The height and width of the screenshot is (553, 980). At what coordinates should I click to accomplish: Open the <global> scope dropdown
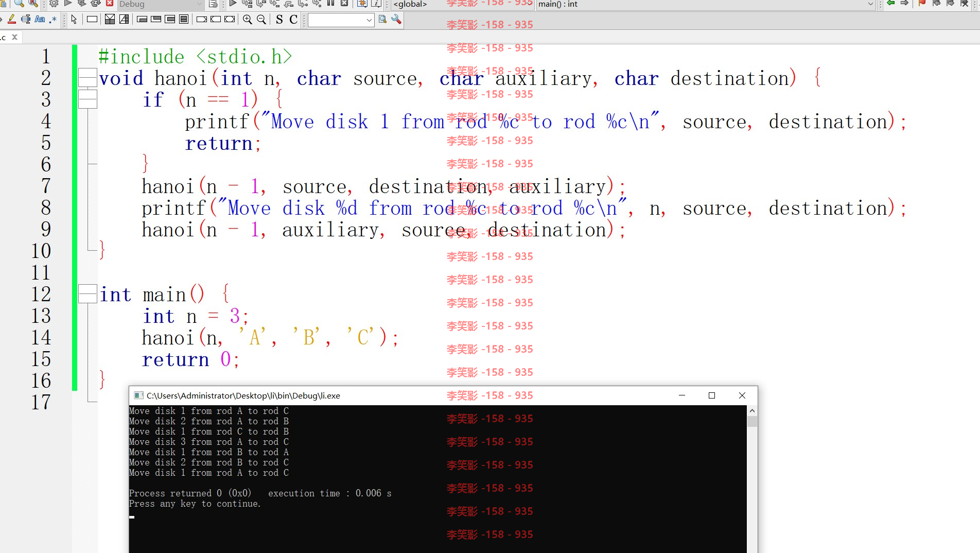pos(463,4)
